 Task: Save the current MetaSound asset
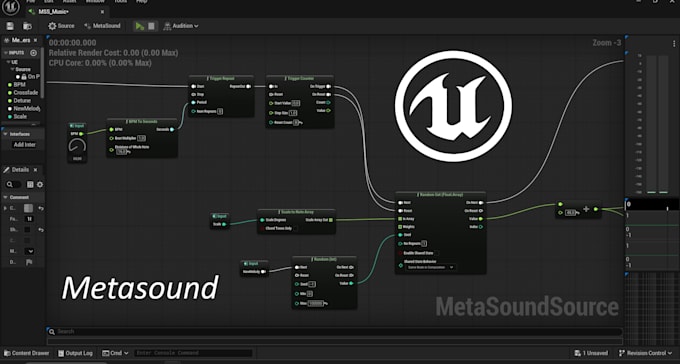point(10,26)
